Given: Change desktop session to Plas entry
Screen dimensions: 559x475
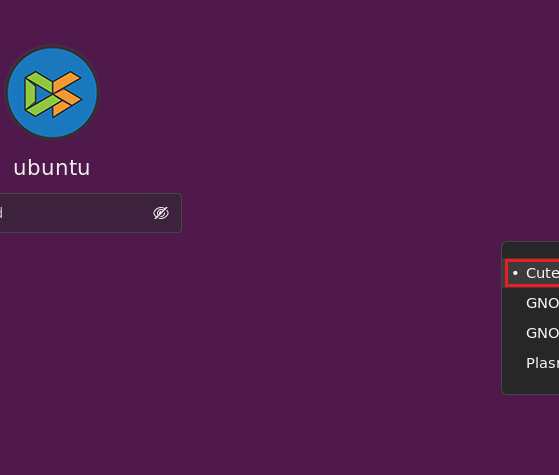Looking at the screenshot, I should pyautogui.click(x=532, y=363).
